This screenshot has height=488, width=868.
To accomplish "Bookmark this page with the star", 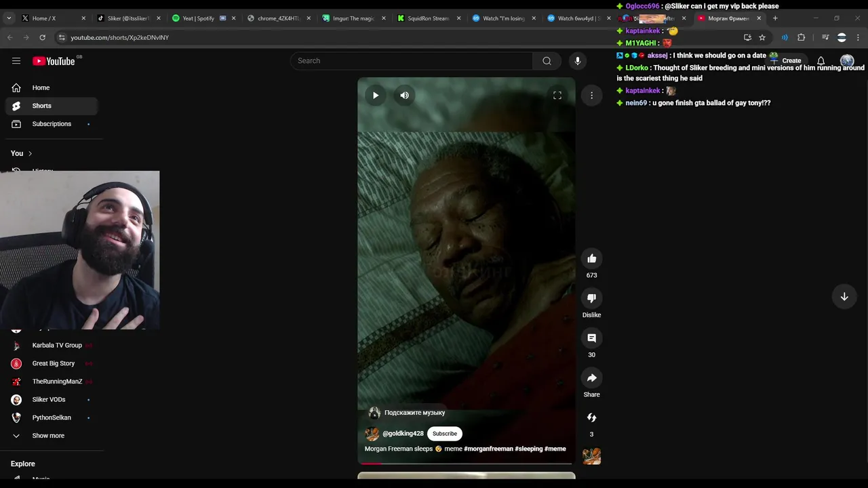I will (762, 37).
